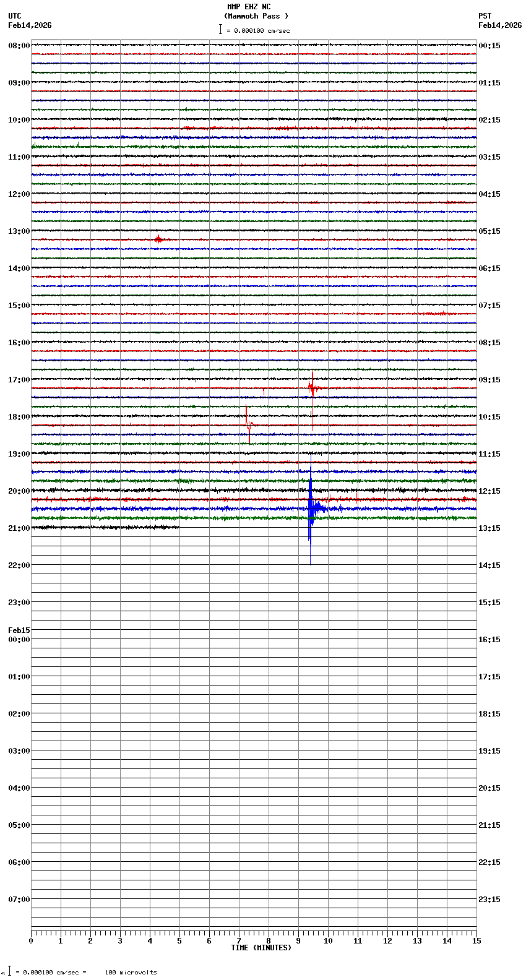Click the 10 minute tick label
526x980 pixels.
coord(328,941)
